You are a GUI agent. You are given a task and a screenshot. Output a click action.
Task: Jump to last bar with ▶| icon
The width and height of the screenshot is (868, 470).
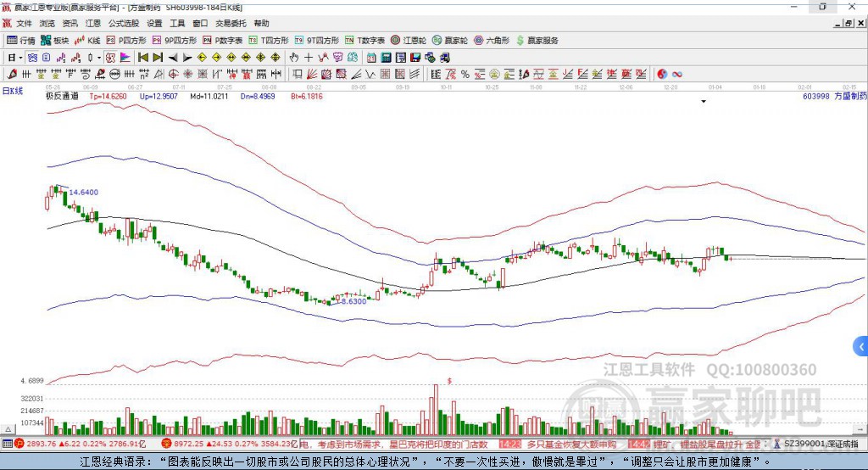[158, 58]
